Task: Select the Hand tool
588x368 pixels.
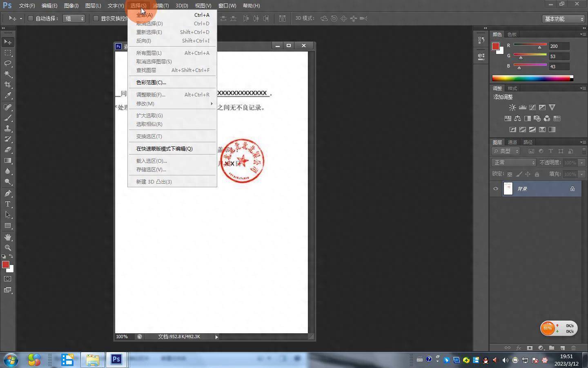Action: (8, 237)
